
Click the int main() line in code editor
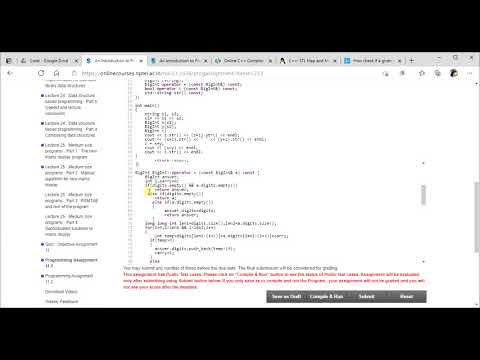tap(147, 105)
